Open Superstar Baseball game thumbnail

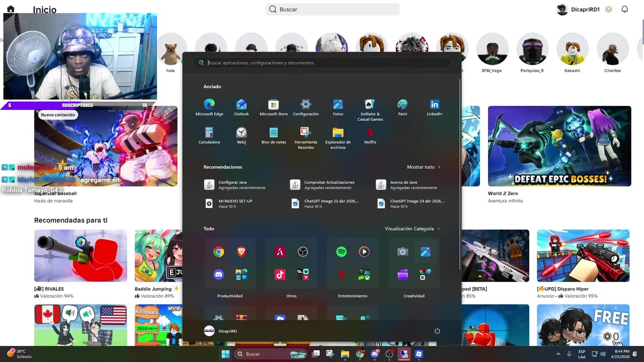tap(106, 146)
